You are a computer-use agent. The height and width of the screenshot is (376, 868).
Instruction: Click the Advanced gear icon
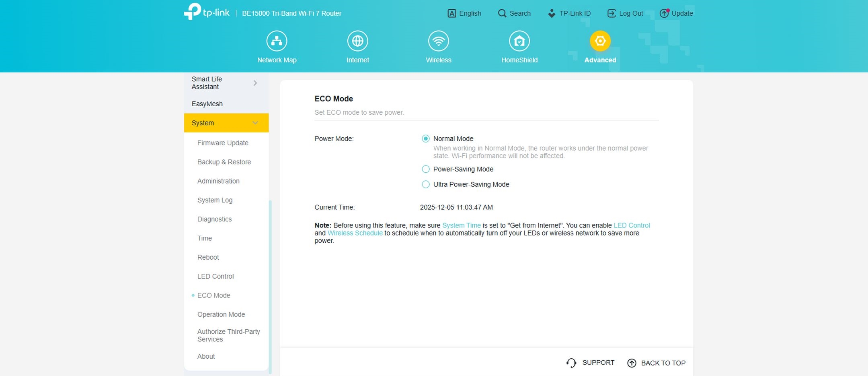pyautogui.click(x=600, y=41)
